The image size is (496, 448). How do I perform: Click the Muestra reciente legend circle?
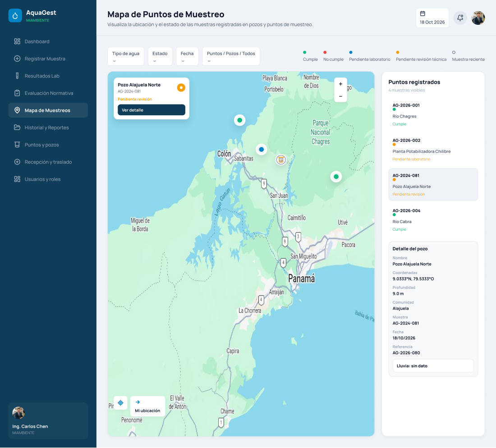(454, 52)
